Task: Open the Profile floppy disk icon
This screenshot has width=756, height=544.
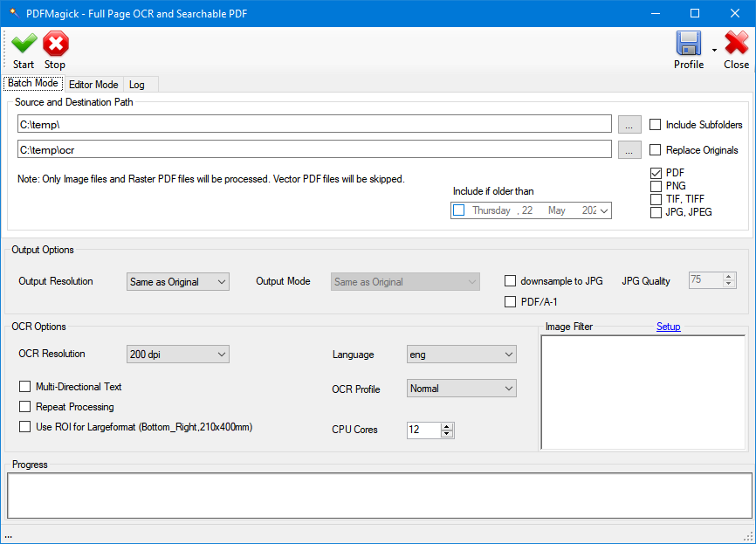Action: [x=689, y=44]
